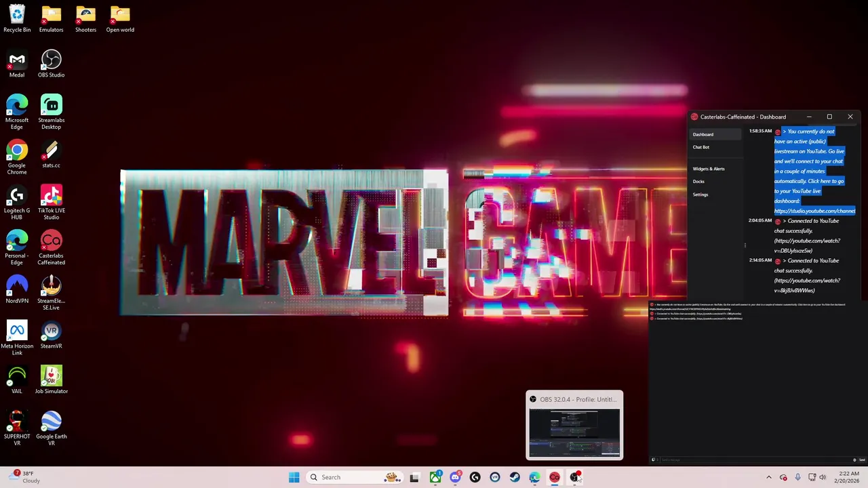Maximize the Casterlabs Dashboard window
The image size is (868, 488).
[829, 117]
